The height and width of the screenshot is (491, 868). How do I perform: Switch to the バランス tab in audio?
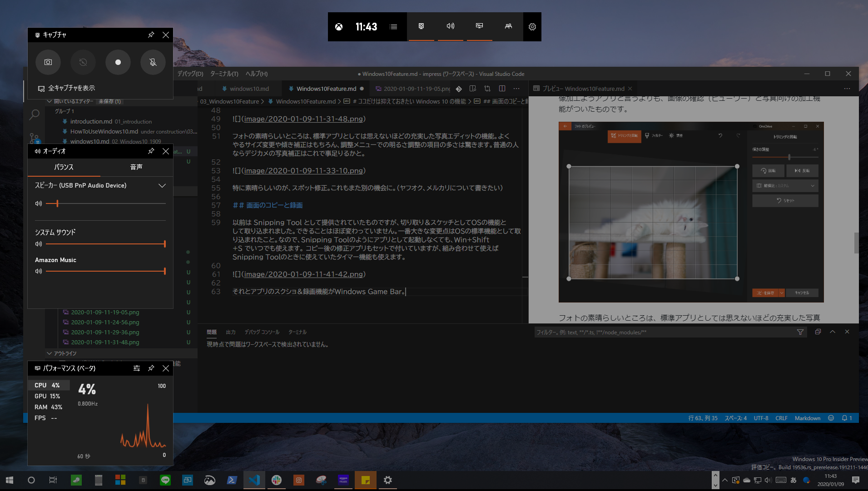click(x=64, y=167)
